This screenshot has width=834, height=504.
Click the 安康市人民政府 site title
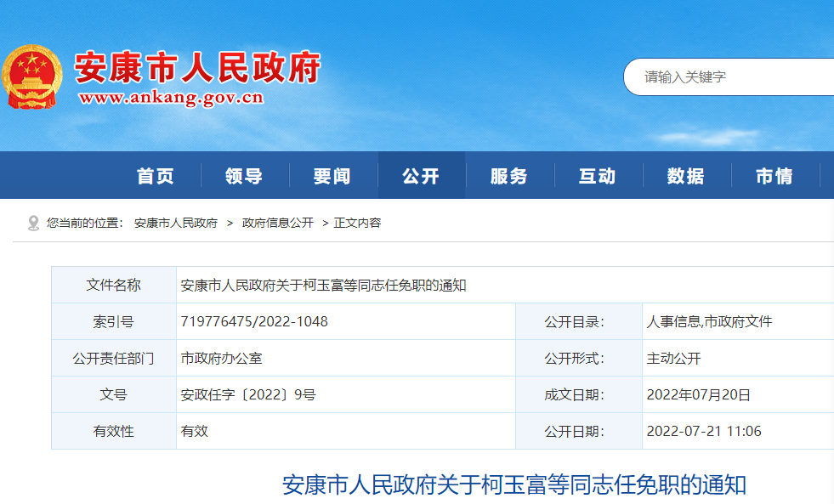(x=198, y=67)
